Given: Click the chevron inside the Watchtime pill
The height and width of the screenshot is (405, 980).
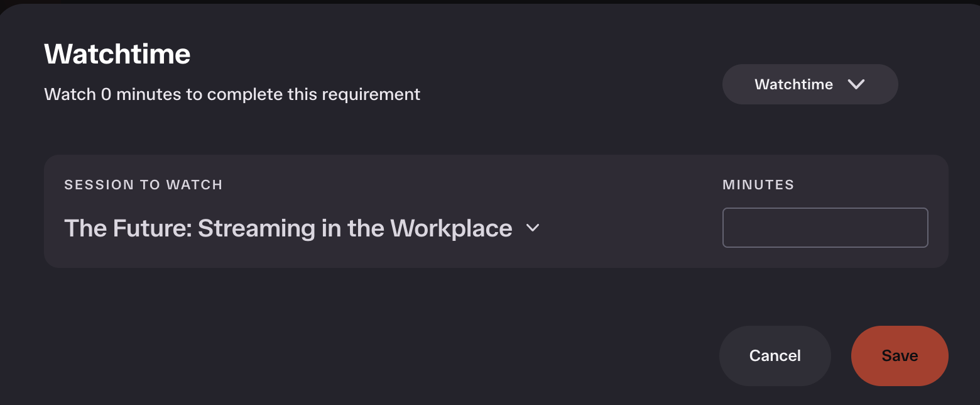Looking at the screenshot, I should [x=856, y=84].
